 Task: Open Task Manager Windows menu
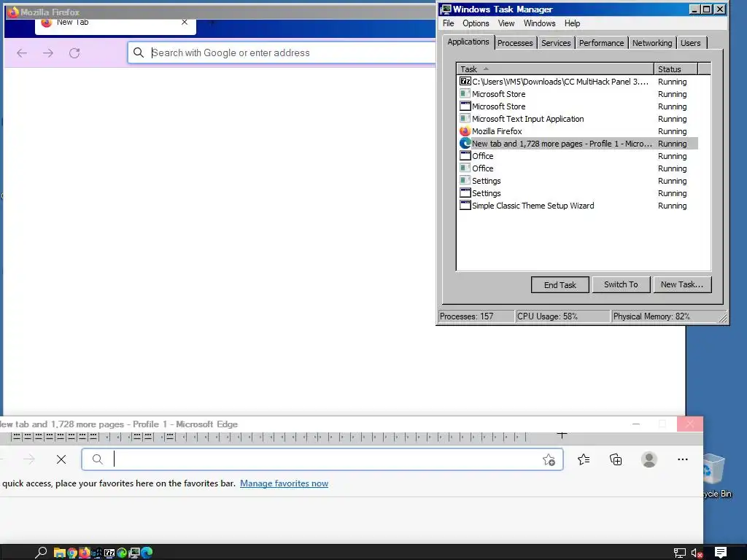tap(539, 23)
